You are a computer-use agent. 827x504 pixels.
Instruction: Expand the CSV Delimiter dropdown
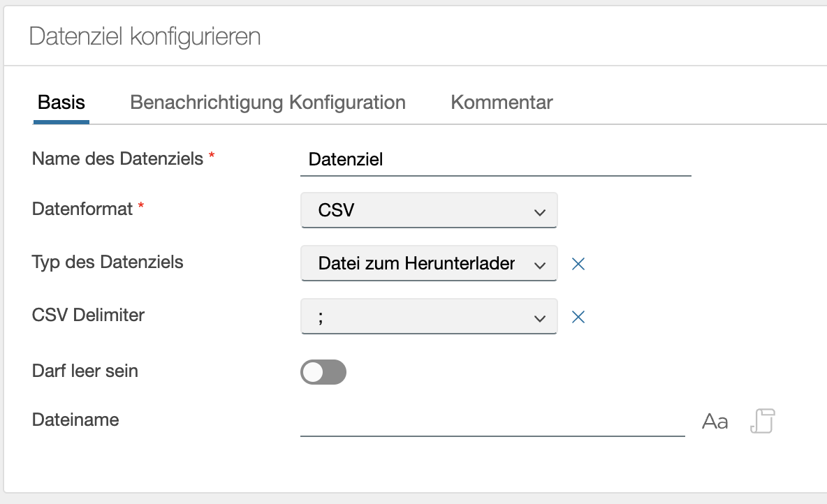(x=429, y=317)
